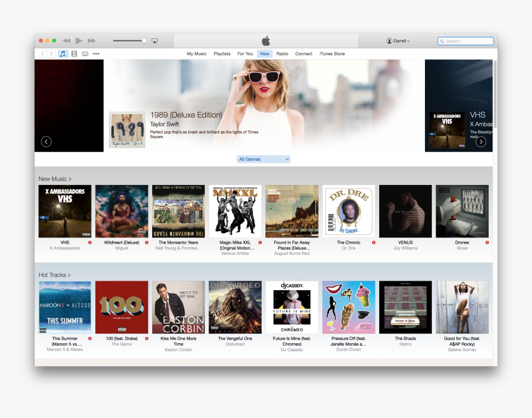Click the volume slider knob
532x418 pixels.
[144, 41]
